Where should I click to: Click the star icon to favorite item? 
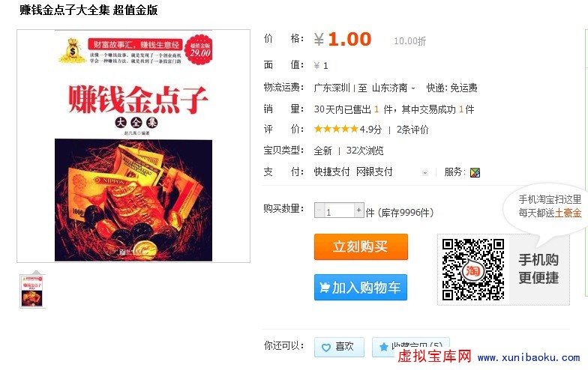383,348
